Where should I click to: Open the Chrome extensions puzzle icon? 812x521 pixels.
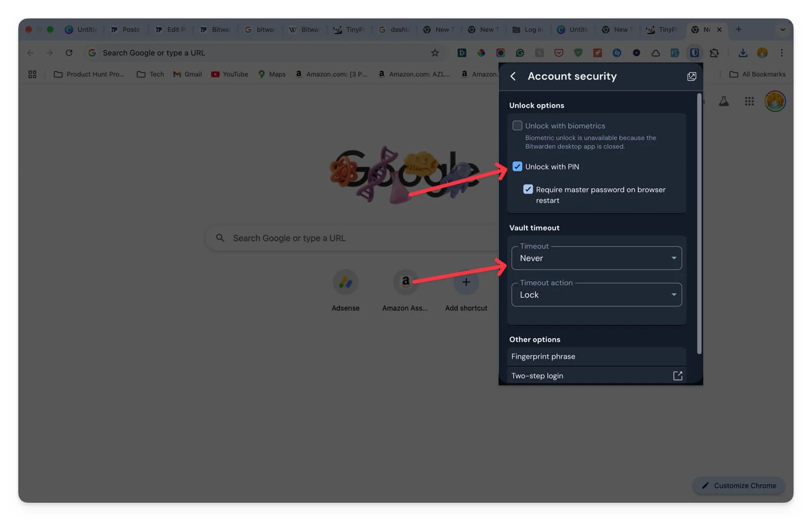click(x=714, y=53)
